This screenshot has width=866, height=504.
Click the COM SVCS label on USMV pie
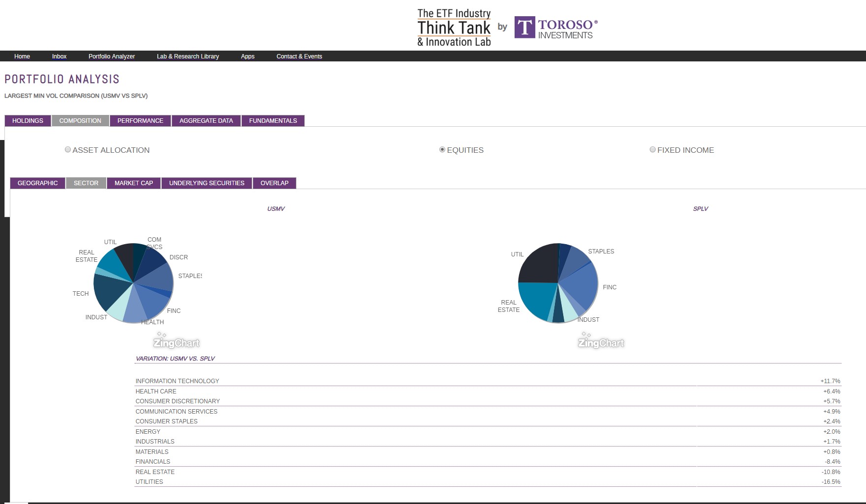tap(154, 243)
